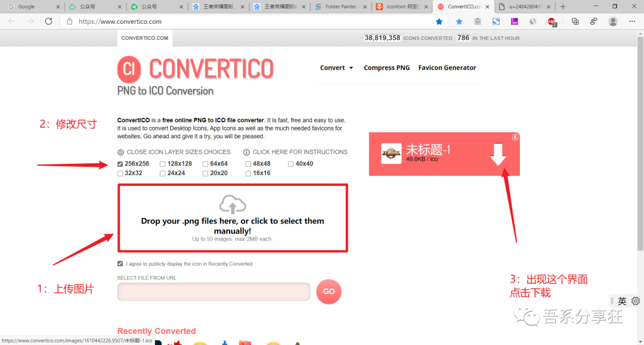
Task: Click the 49.6KB / ico file size text
Action: pos(422,159)
